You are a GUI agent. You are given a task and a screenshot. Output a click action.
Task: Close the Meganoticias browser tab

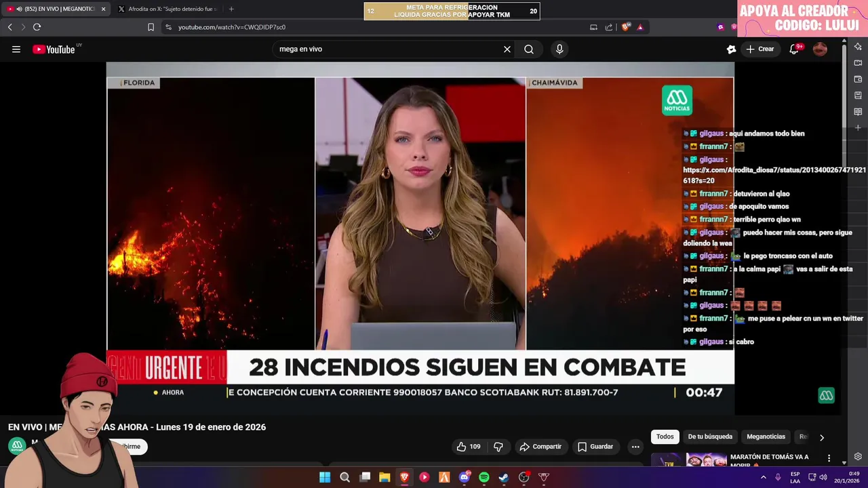[103, 9]
